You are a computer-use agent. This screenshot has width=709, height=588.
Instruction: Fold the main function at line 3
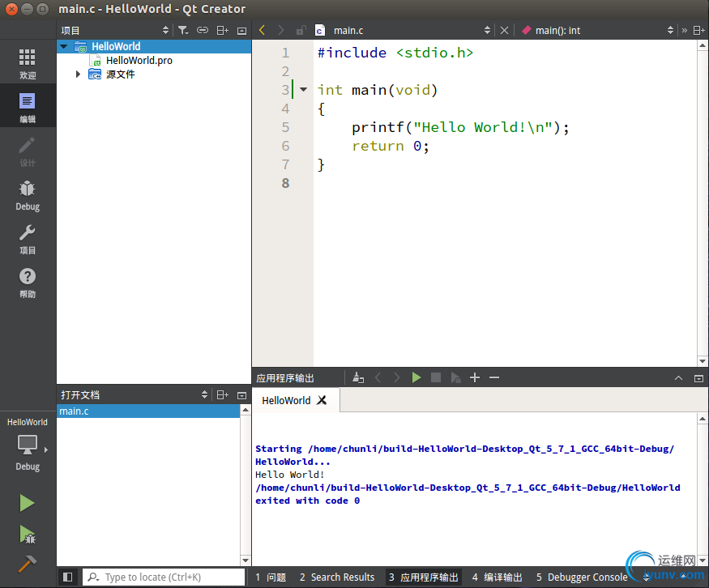point(303,89)
